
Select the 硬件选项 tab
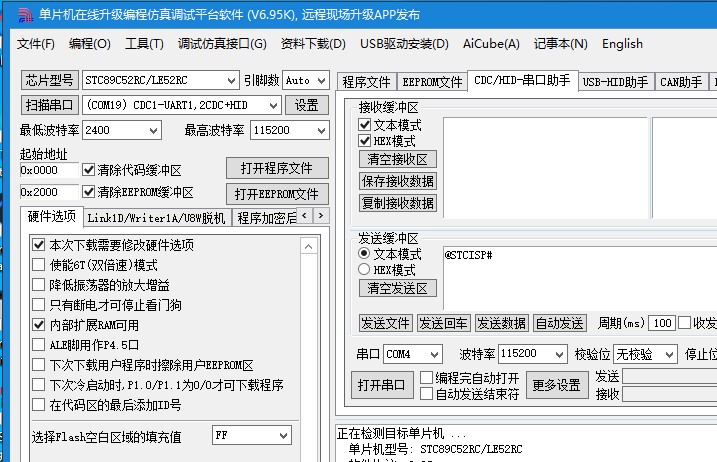coord(52,216)
